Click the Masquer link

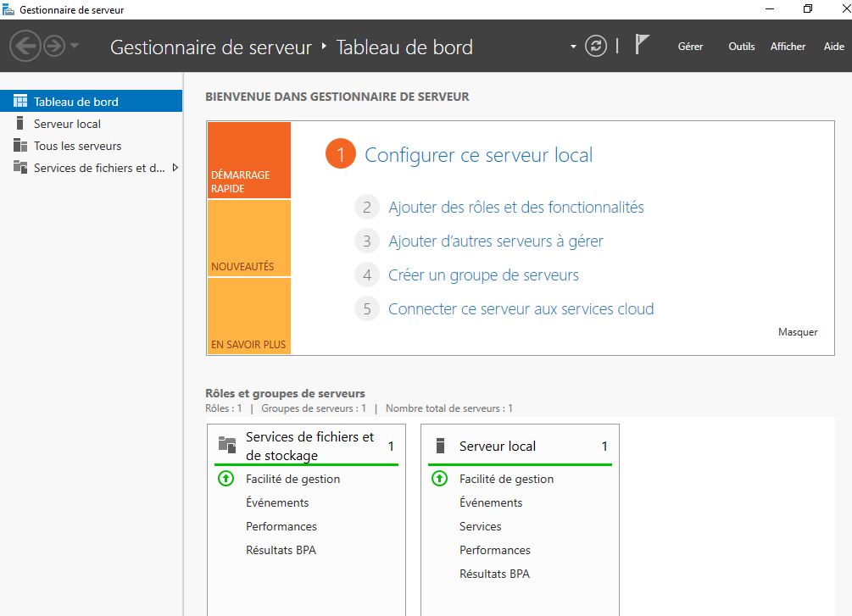(797, 332)
